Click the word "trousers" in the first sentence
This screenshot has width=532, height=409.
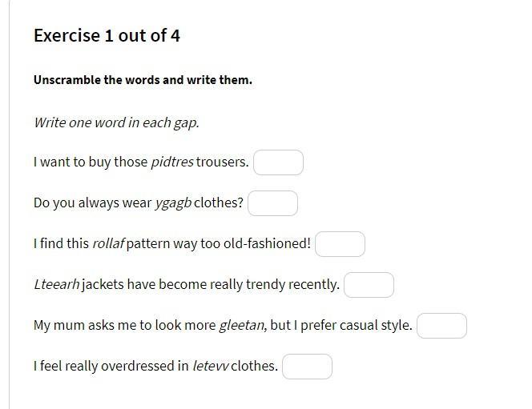point(221,162)
